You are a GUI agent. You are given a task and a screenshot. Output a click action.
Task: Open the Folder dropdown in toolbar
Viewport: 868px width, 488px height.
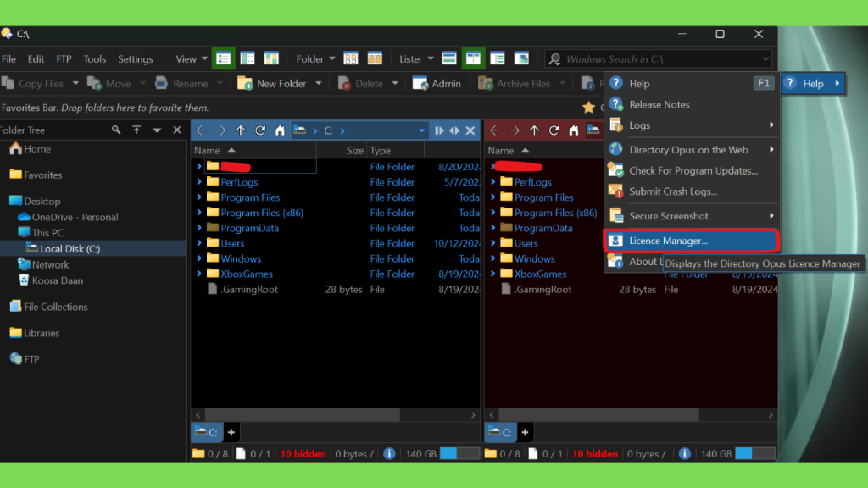coord(315,58)
